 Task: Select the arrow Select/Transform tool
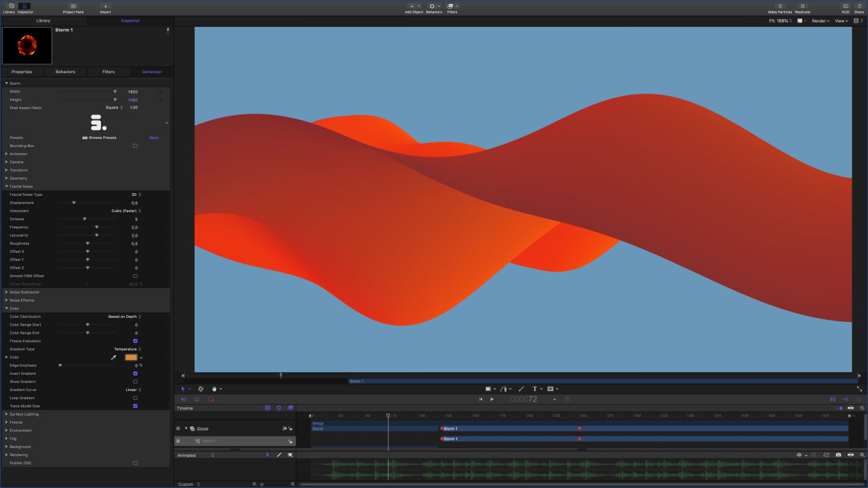click(x=183, y=389)
